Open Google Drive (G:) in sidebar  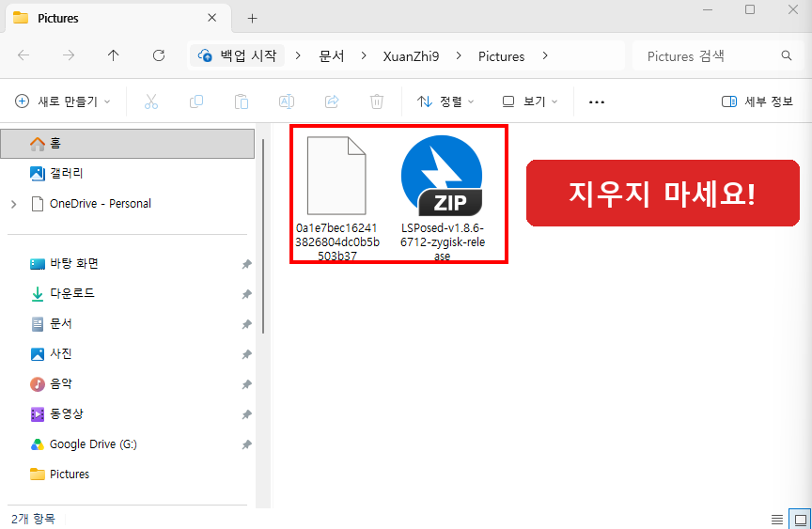(128, 444)
